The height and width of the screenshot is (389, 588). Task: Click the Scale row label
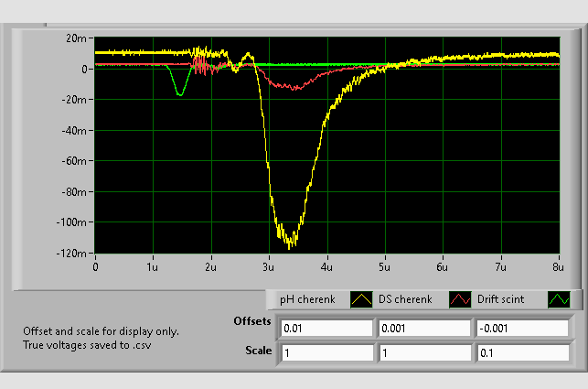point(258,350)
